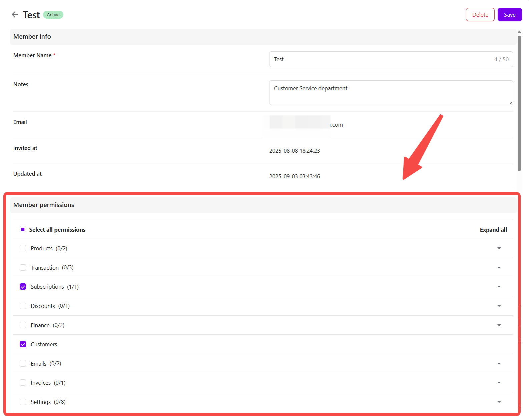Click the Member Name input field
The image size is (529, 420).
(x=380, y=59)
